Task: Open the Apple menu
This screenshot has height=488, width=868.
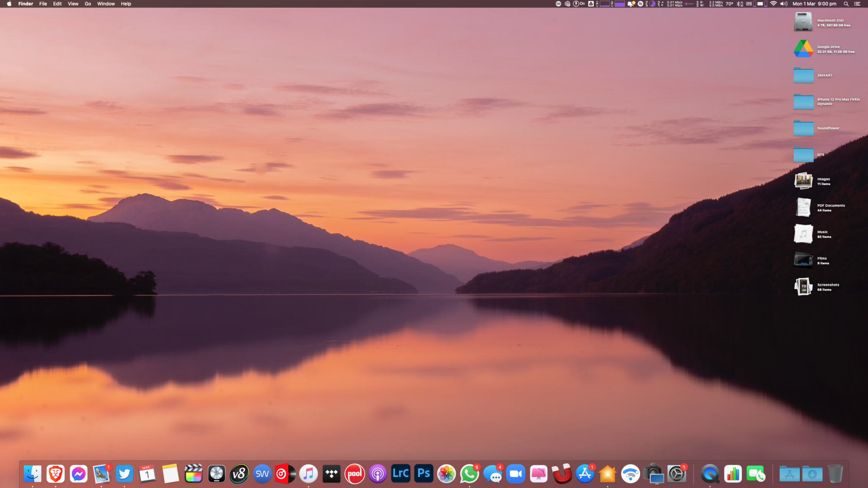Action: (x=9, y=4)
